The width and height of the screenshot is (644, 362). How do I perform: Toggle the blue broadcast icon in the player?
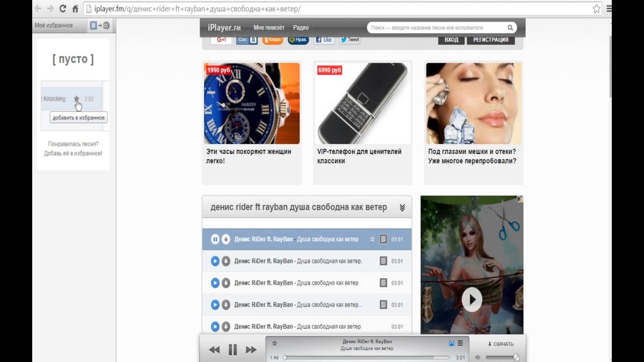(x=451, y=343)
